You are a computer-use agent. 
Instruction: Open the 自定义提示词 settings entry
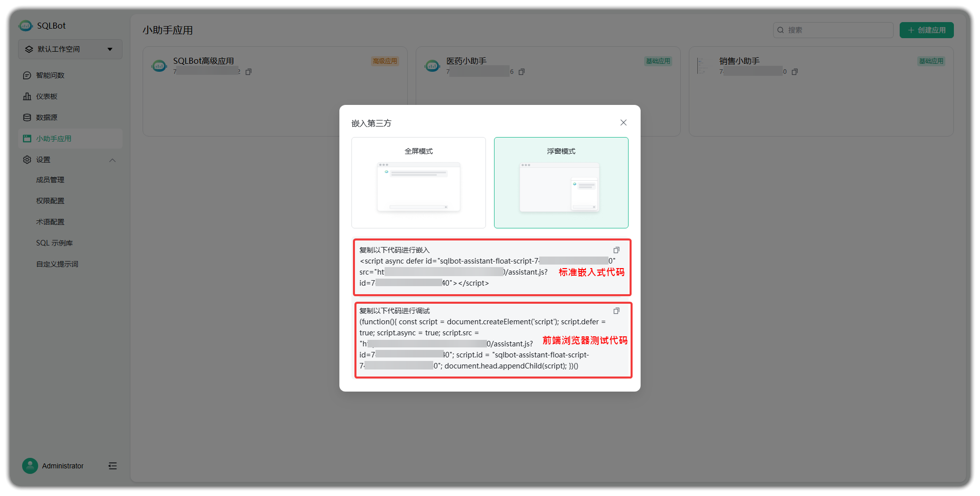point(56,264)
